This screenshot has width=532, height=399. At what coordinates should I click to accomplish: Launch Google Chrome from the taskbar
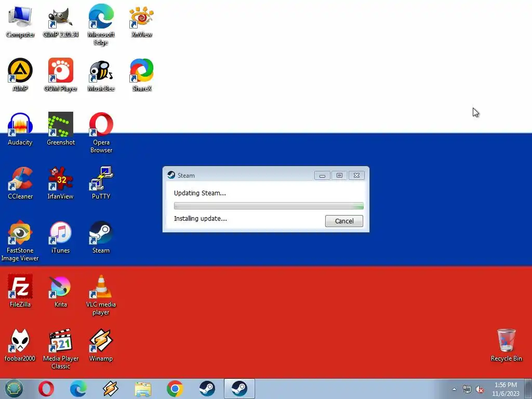coord(175,389)
